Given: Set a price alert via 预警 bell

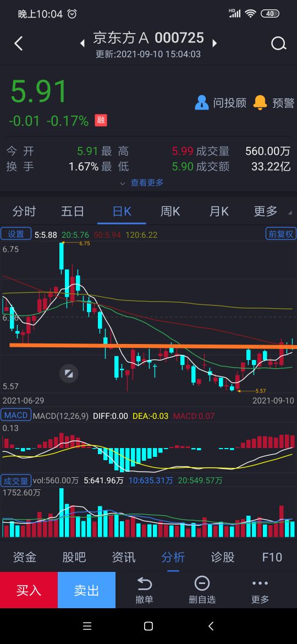Looking at the screenshot, I should pyautogui.click(x=260, y=103).
